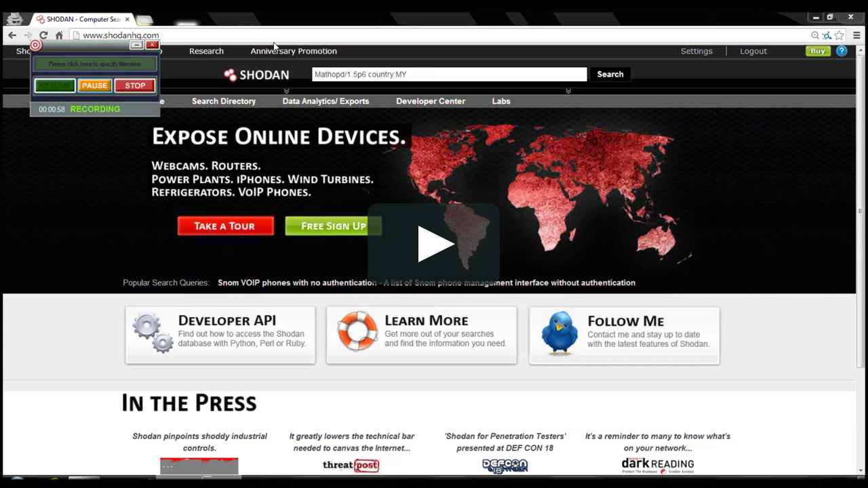
Task: Open a new browser tab
Action: [144, 20]
